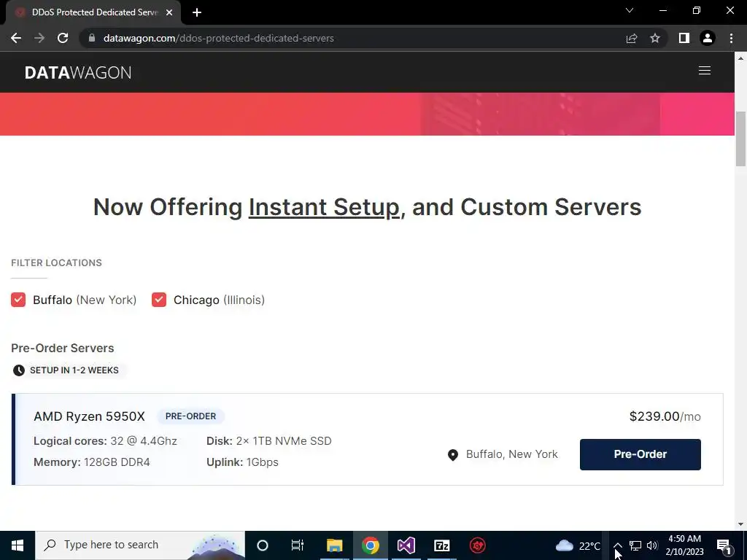Click scrollbar up arrow
The width and height of the screenshot is (747, 560).
[x=740, y=58]
